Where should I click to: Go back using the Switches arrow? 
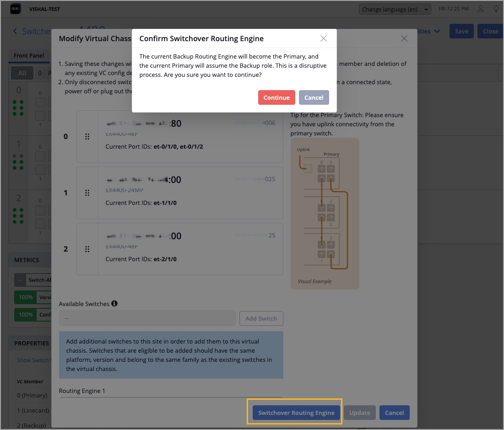(x=15, y=31)
